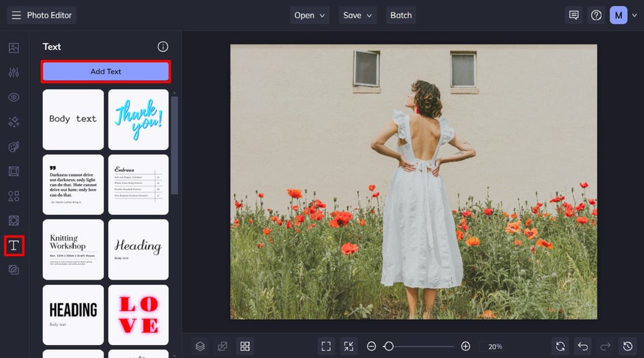This screenshot has height=358, width=644.
Task: Click the zoom slider handle
Action: pyautogui.click(x=388, y=346)
